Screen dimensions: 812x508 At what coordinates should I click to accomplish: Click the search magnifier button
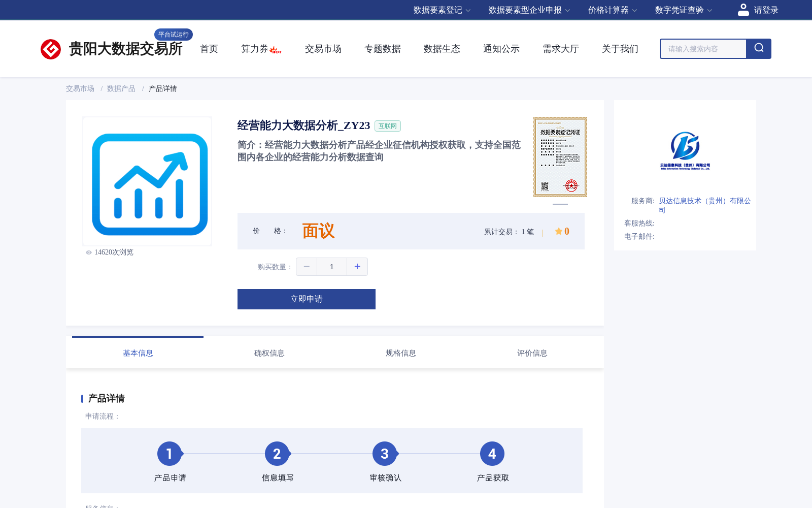point(759,49)
